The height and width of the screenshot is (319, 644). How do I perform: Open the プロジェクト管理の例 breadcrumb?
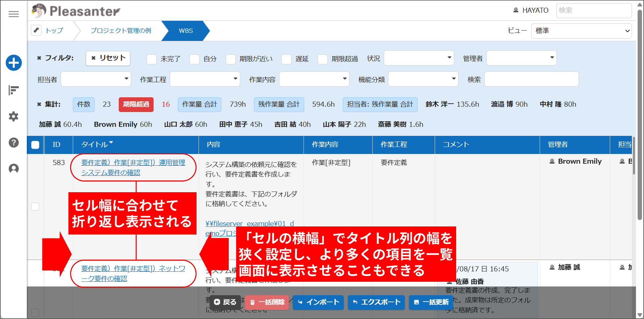coord(121,31)
